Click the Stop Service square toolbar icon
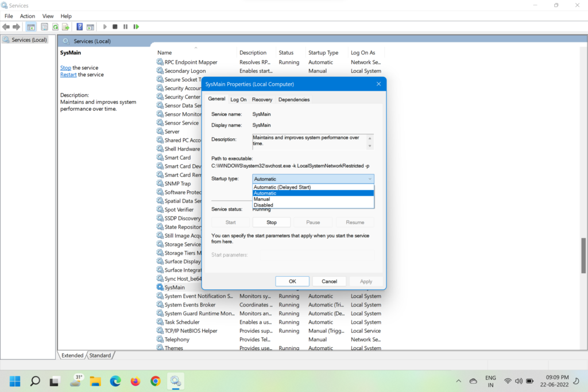This screenshot has width=588, height=392. [115, 27]
